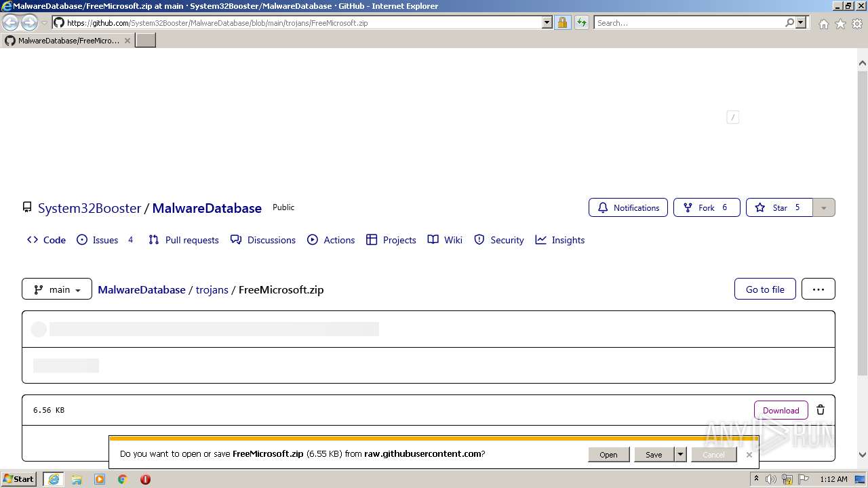This screenshot has width=868, height=488.
Task: Expand the address bar history dropdown
Action: (547, 22)
